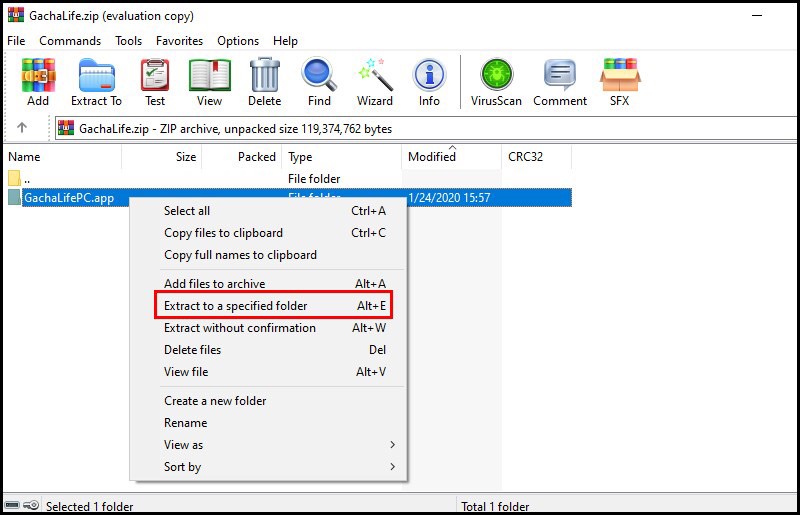800x515 pixels.
Task: Open the Commands menu
Action: point(70,41)
